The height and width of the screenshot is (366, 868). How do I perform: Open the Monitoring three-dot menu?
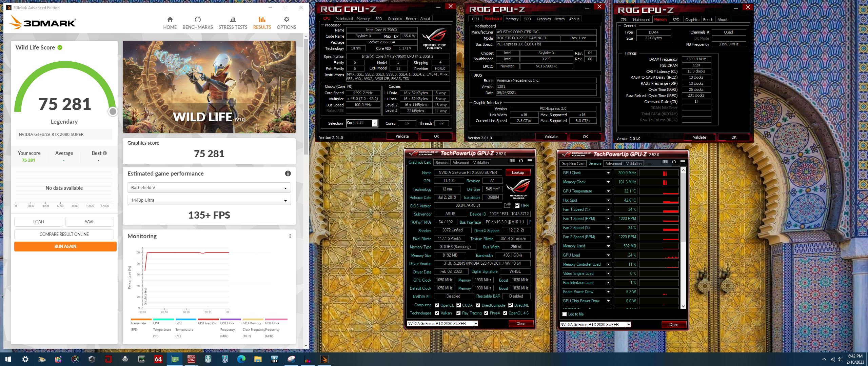(x=290, y=236)
